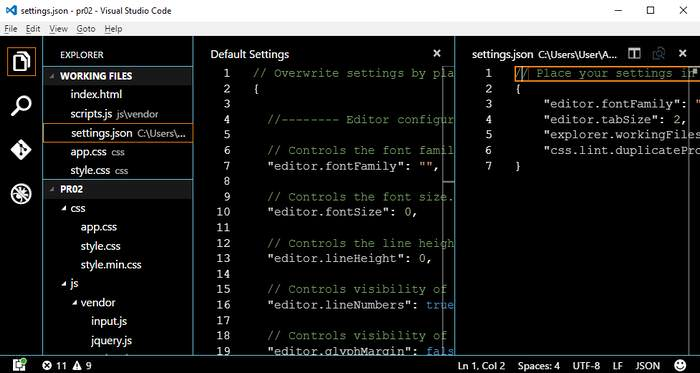Image resolution: width=700 pixels, height=373 pixels.
Task: Click the "editor.fontFamily" line in Default Settings
Action: (353, 166)
